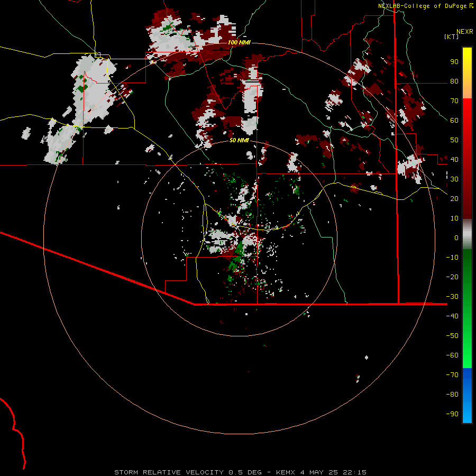This screenshot has width=476, height=476.
Task: Click the NEXLAB-College of DuPage watermark text
Action: tap(423, 6)
